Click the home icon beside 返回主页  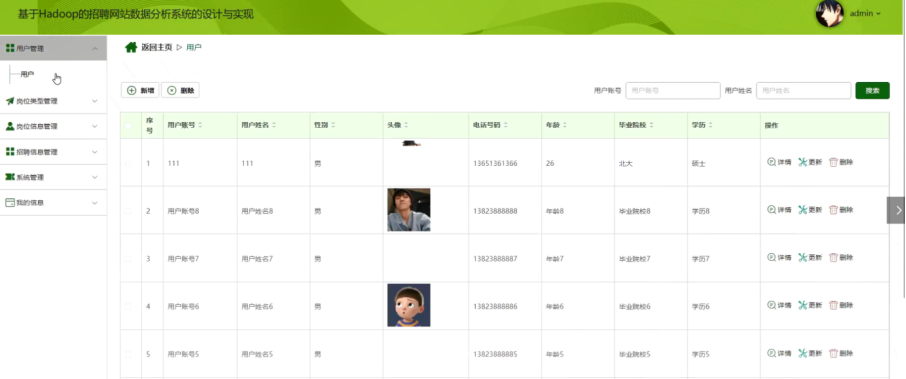click(131, 47)
